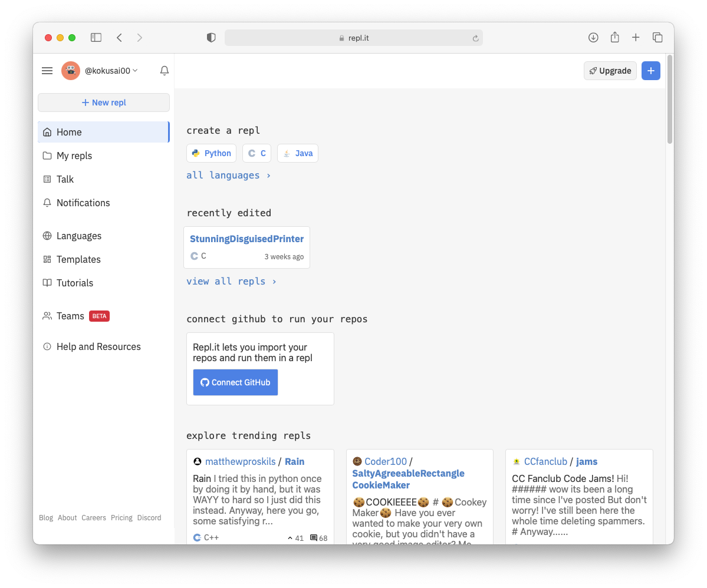The height and width of the screenshot is (588, 707).
Task: Click the Pricing footer link
Action: 121,518
